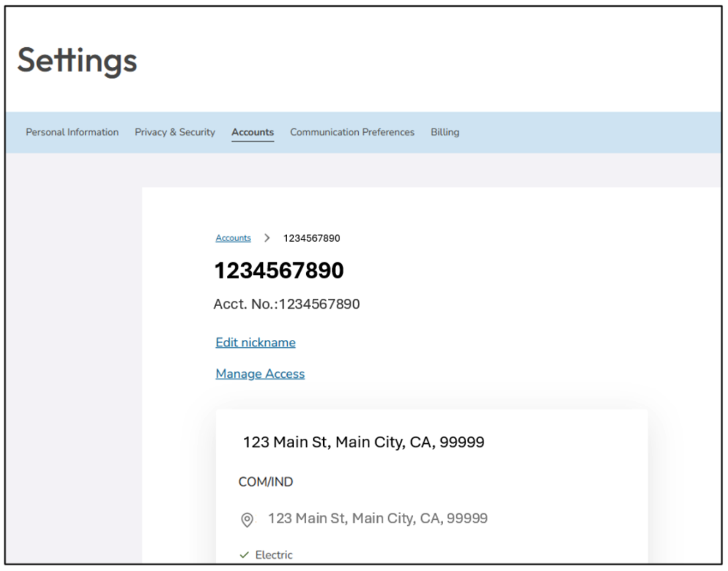Click breadcrumb text 1234567890

pyautogui.click(x=312, y=238)
